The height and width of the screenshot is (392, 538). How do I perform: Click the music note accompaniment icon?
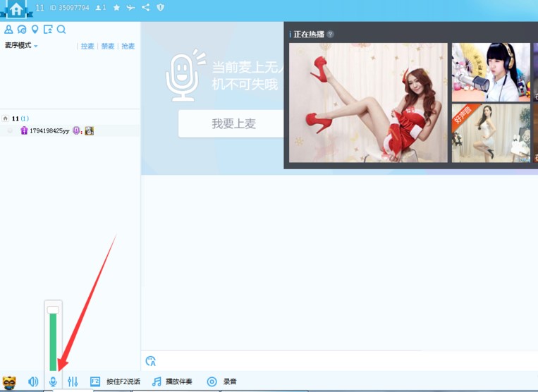point(157,381)
